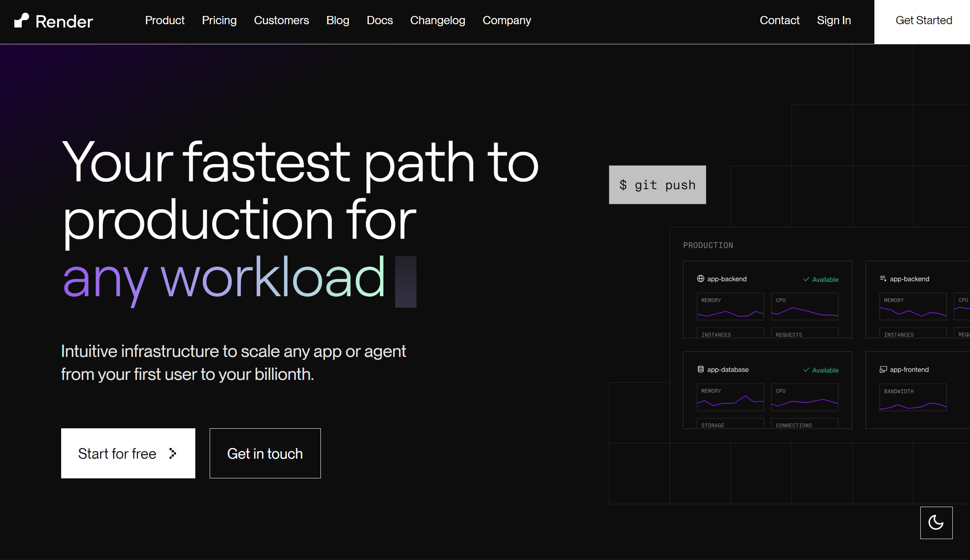Click the CONNECTIONS label in app-database card

[x=794, y=425]
